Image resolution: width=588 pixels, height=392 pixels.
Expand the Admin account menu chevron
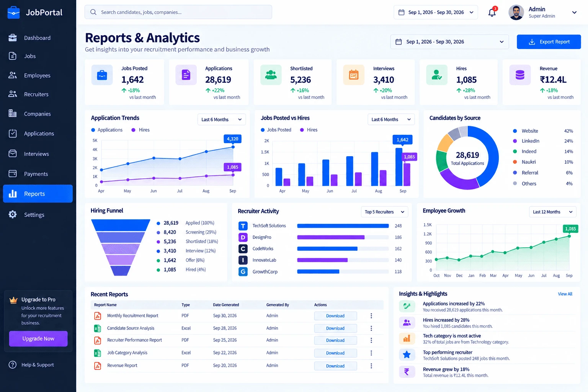point(574,12)
